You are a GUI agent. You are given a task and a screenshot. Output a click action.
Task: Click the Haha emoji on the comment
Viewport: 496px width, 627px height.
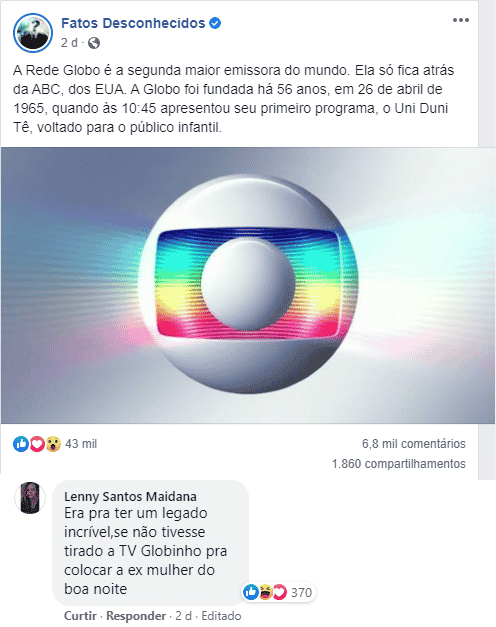(265, 592)
